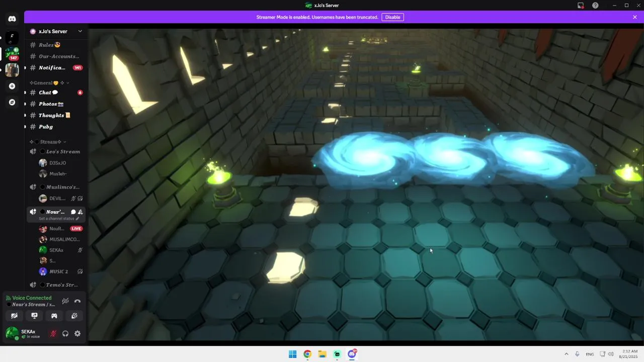Invite people to Nour's voice channel
Screen dimensions: 644x362
pos(80,212)
